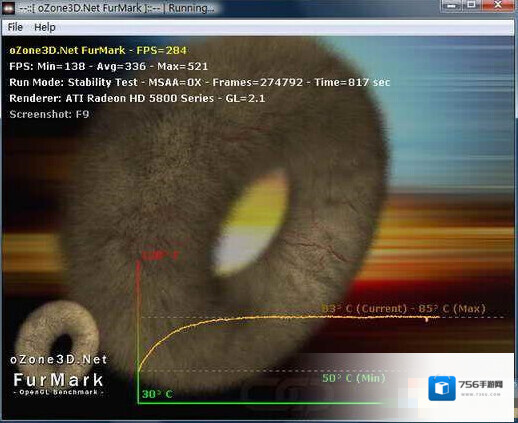
Task: Open the File menu
Action: [15, 27]
